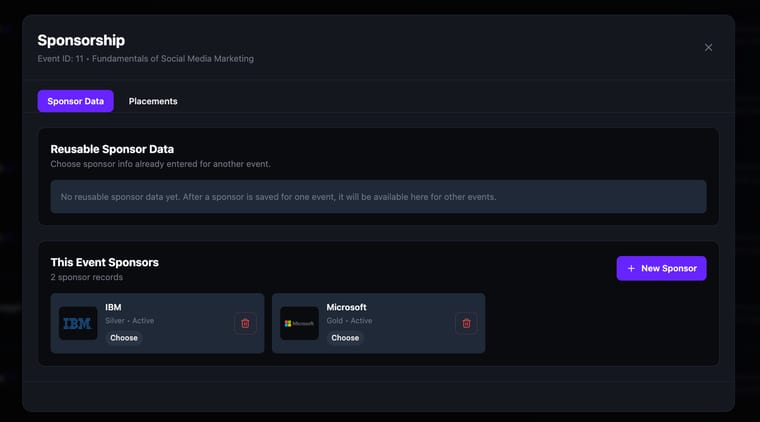The width and height of the screenshot is (760, 422).
Task: Click the Event ID 11 subtitle text
Action: [145, 59]
